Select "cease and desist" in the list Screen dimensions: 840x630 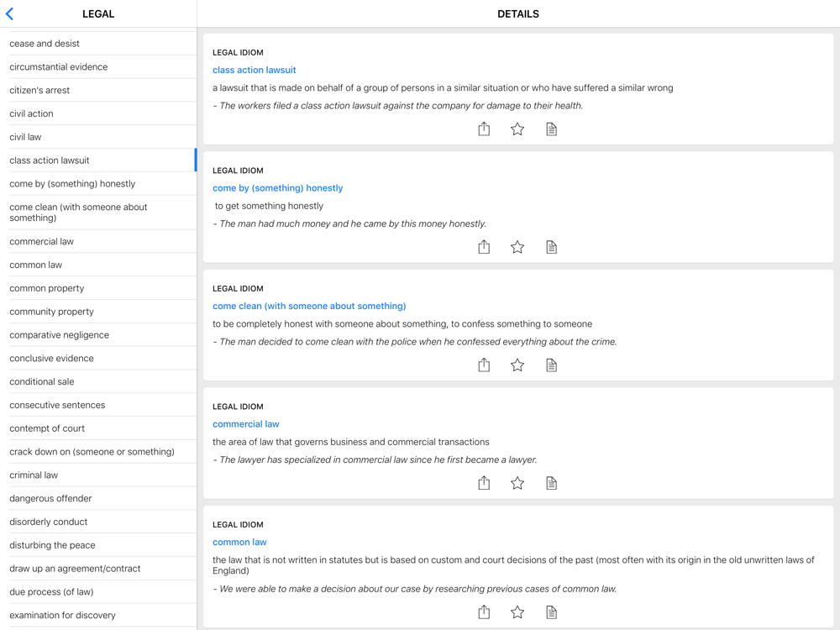45,44
